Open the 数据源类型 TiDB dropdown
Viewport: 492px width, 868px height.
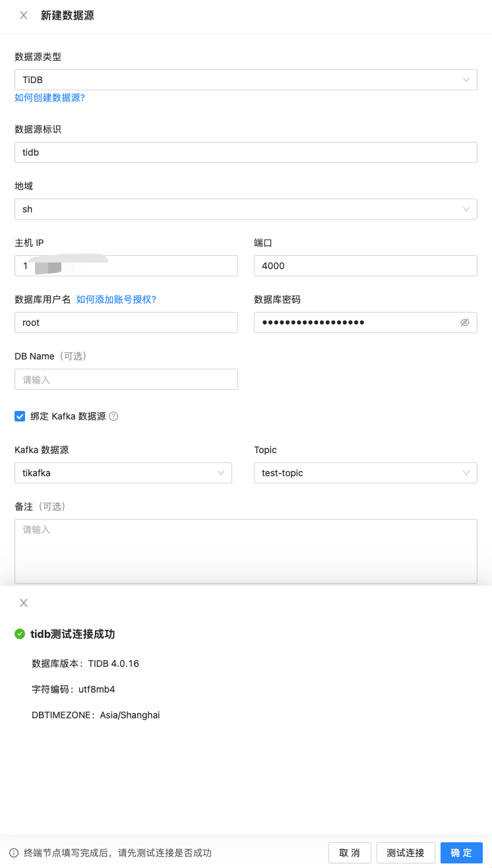tap(246, 80)
